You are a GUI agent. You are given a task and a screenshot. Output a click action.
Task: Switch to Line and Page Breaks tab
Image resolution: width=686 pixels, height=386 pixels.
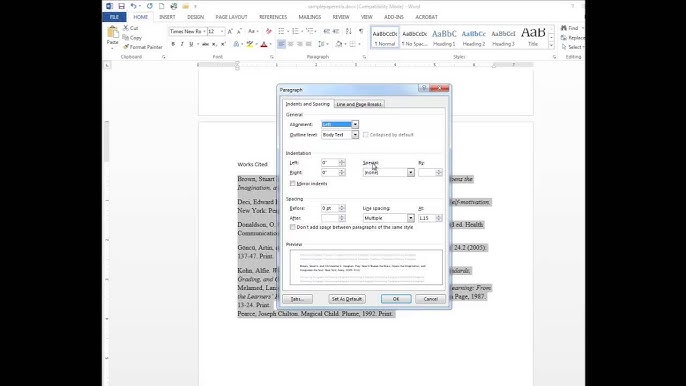point(359,104)
